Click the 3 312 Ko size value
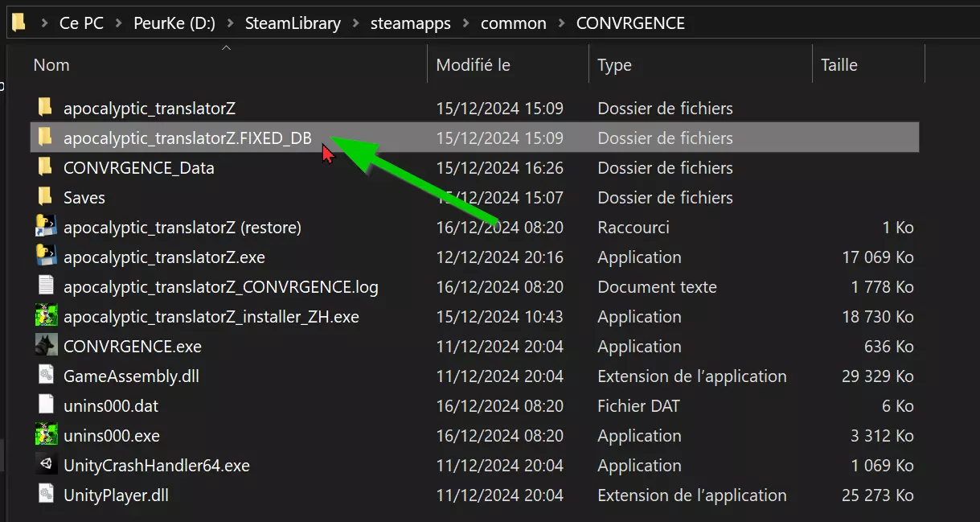980x522 pixels. tap(883, 436)
